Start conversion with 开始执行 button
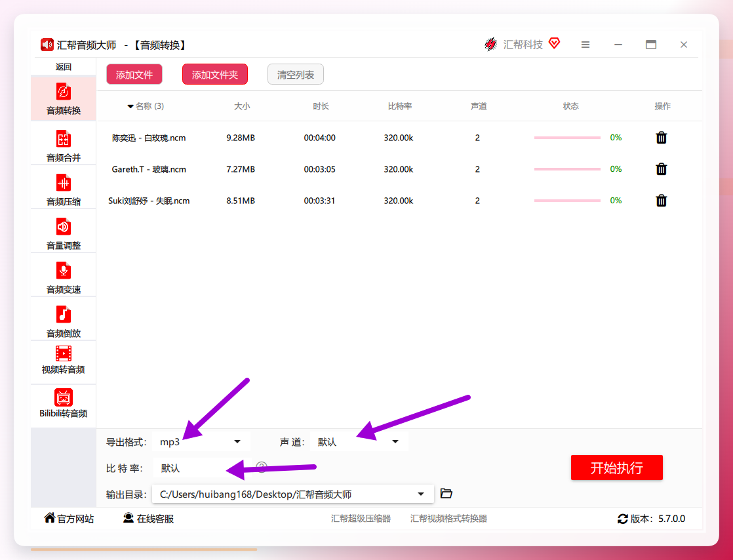 [616, 468]
